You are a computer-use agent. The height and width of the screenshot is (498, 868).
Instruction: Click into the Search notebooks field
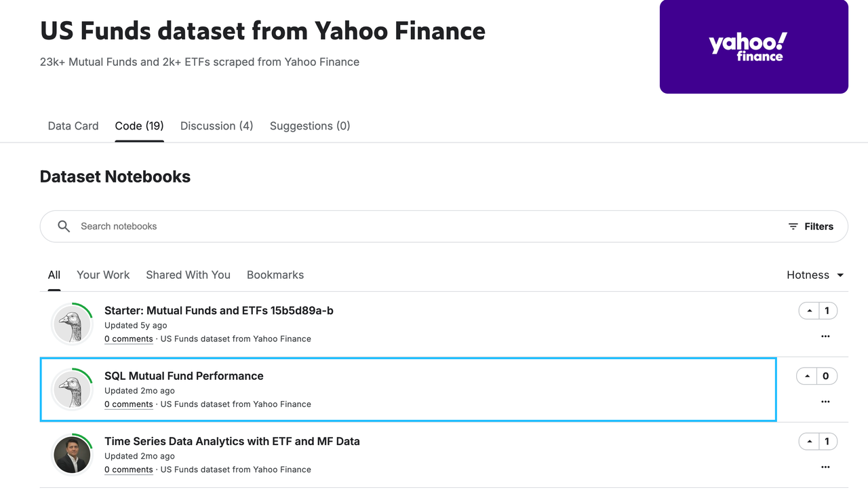pos(407,227)
